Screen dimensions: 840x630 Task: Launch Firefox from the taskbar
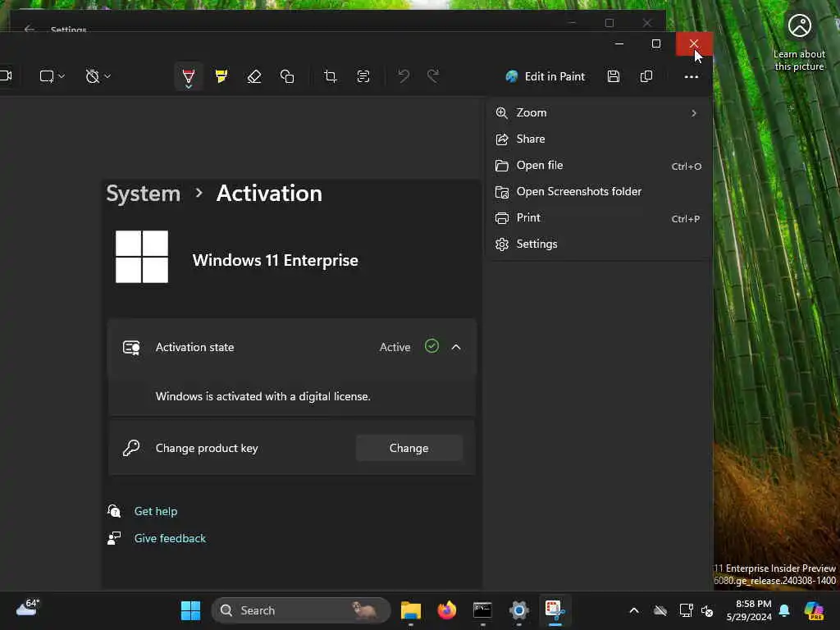[x=447, y=610]
